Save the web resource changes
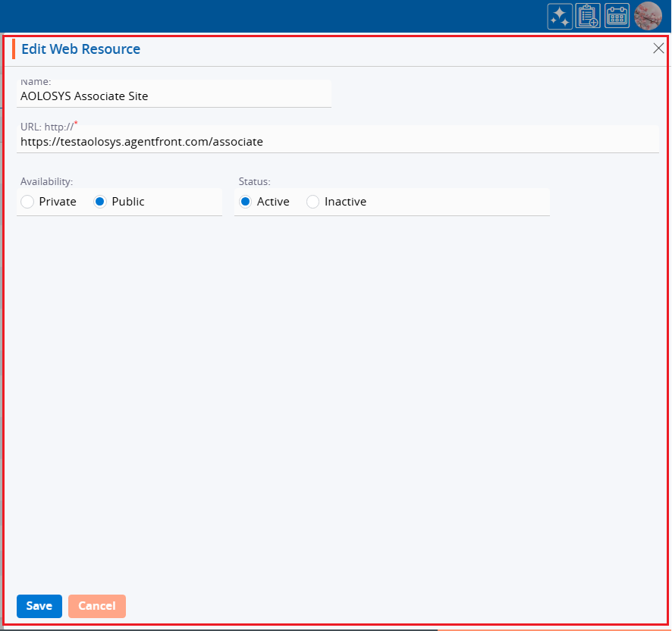672x631 pixels. (39, 606)
